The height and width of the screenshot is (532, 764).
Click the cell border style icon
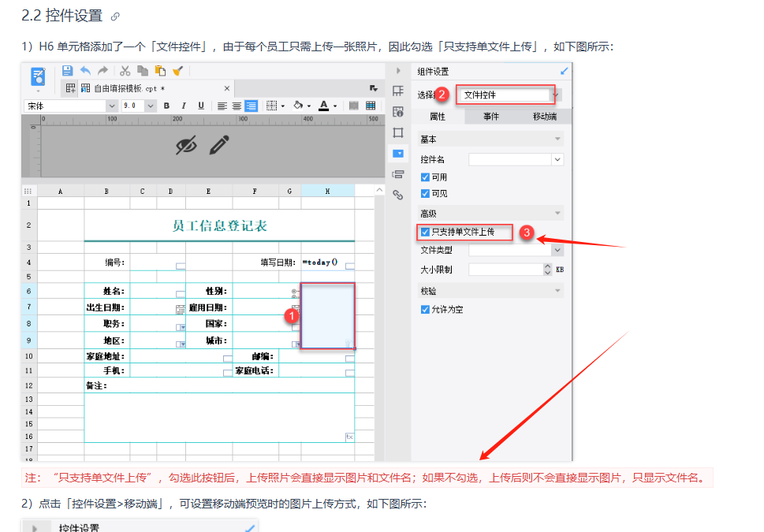(271, 106)
